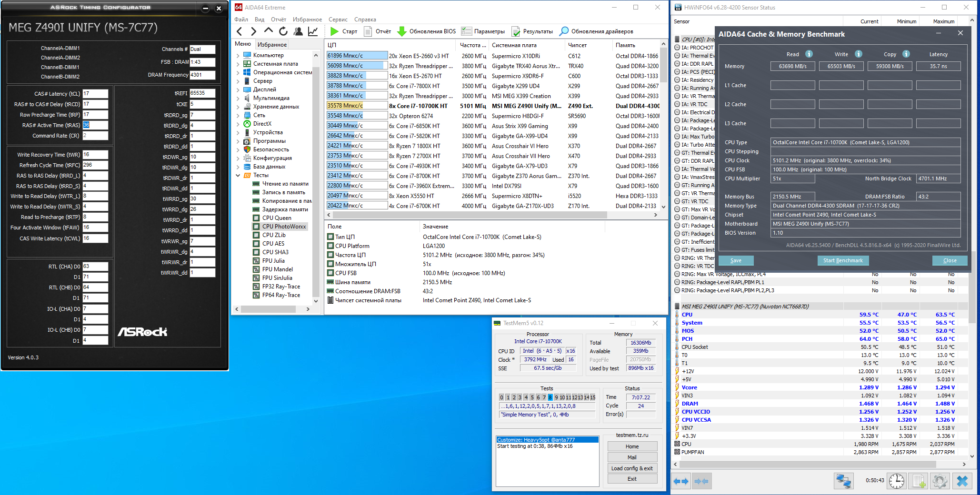Click the refresh arrow in AIDA64 toolbar

click(283, 31)
